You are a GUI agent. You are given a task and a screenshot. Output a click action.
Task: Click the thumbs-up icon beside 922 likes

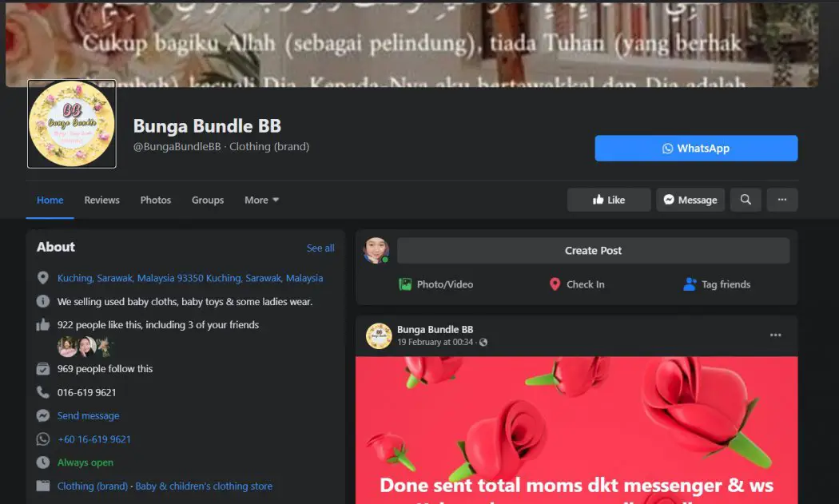[x=43, y=325]
